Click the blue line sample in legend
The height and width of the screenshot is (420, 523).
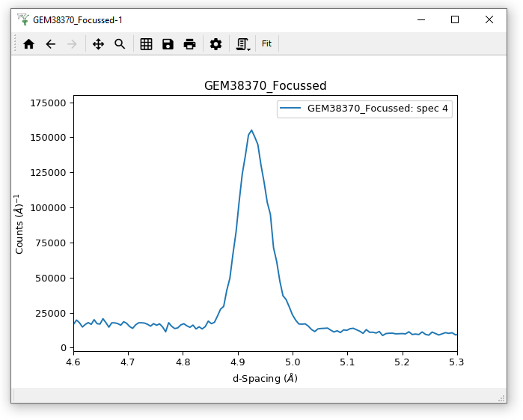click(290, 109)
